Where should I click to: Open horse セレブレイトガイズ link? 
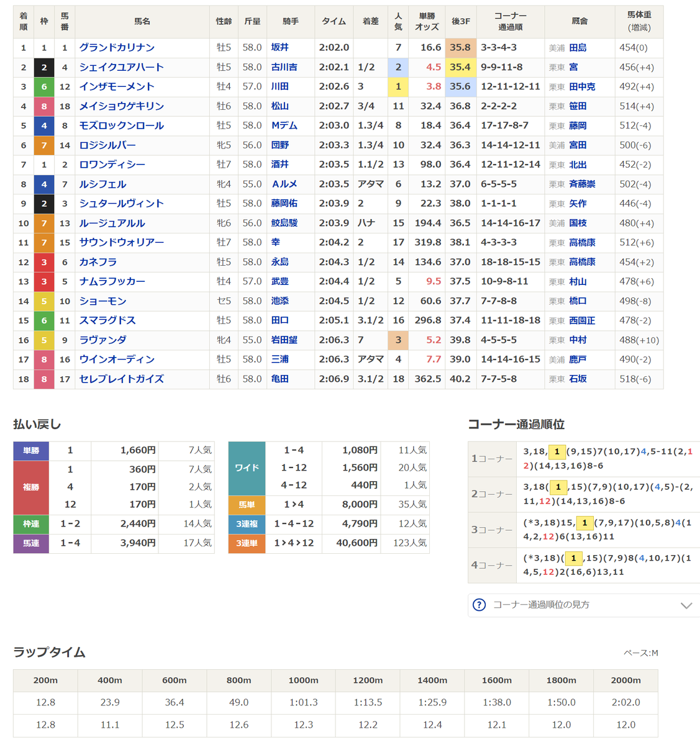point(122,379)
